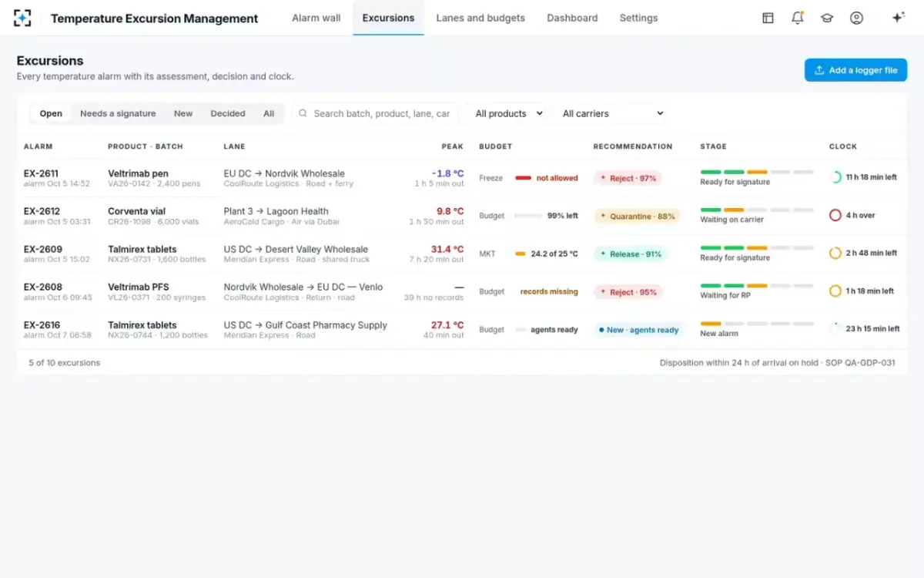Click the Add a logger file button
This screenshot has height=578, width=924.
855,70
